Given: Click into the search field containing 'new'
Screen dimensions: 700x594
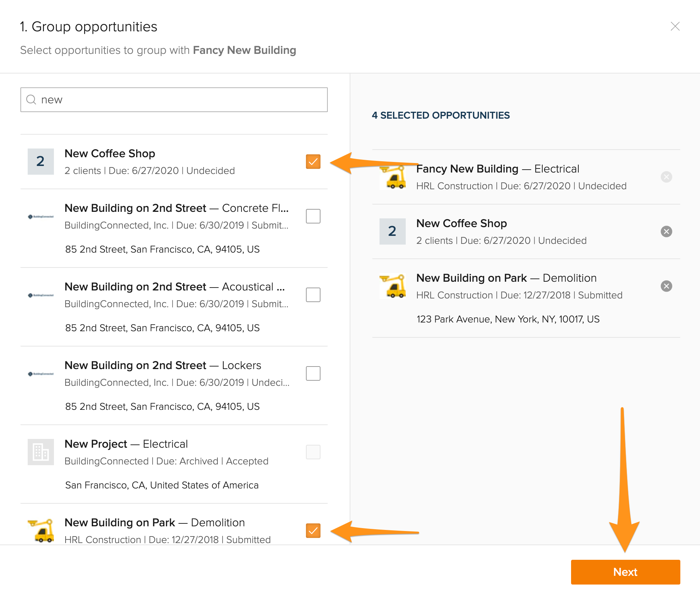Looking at the screenshot, I should coord(182,100).
